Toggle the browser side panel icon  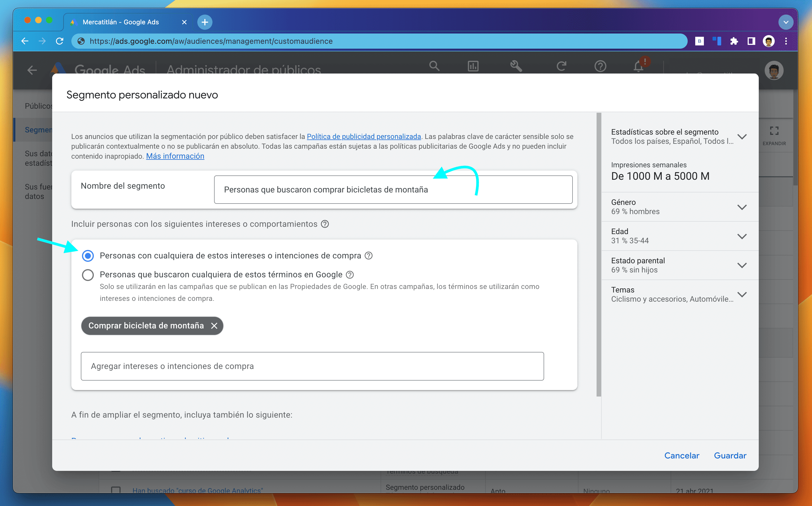pos(751,41)
